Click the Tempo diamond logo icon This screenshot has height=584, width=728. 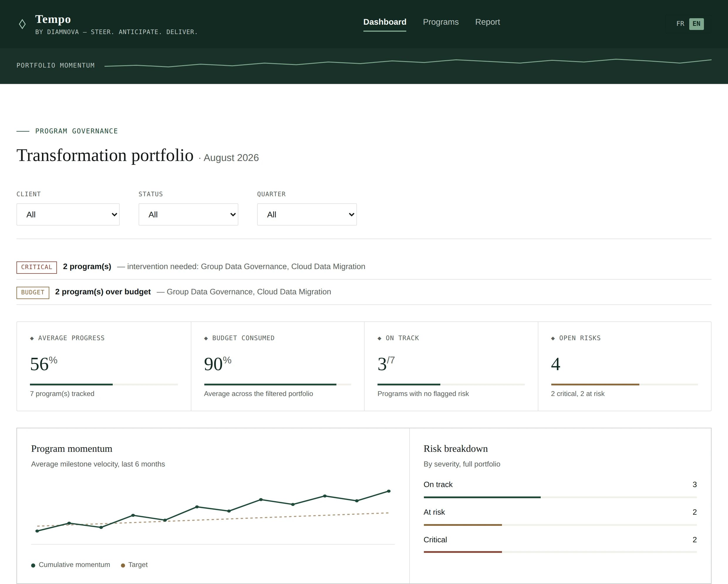click(x=22, y=24)
